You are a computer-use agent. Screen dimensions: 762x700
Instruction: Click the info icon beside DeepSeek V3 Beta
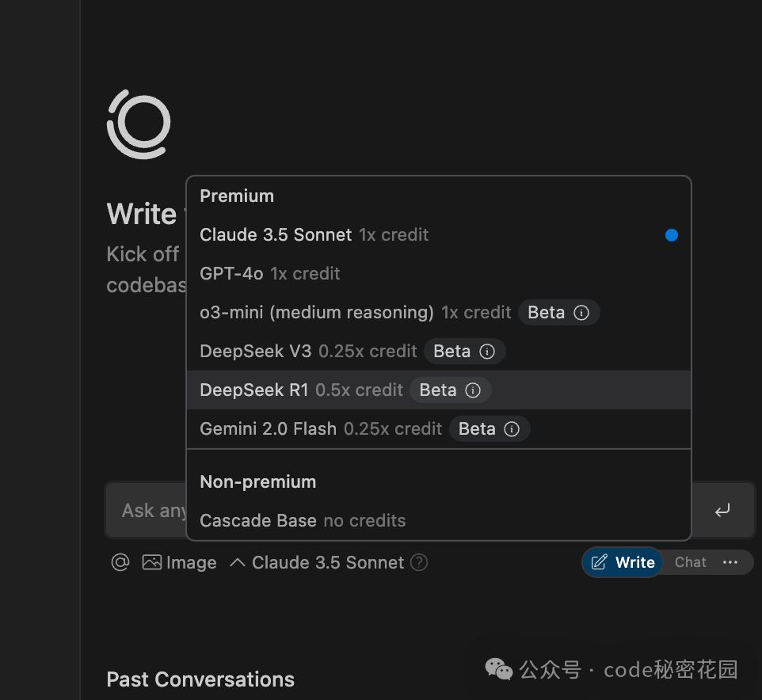[x=487, y=352]
